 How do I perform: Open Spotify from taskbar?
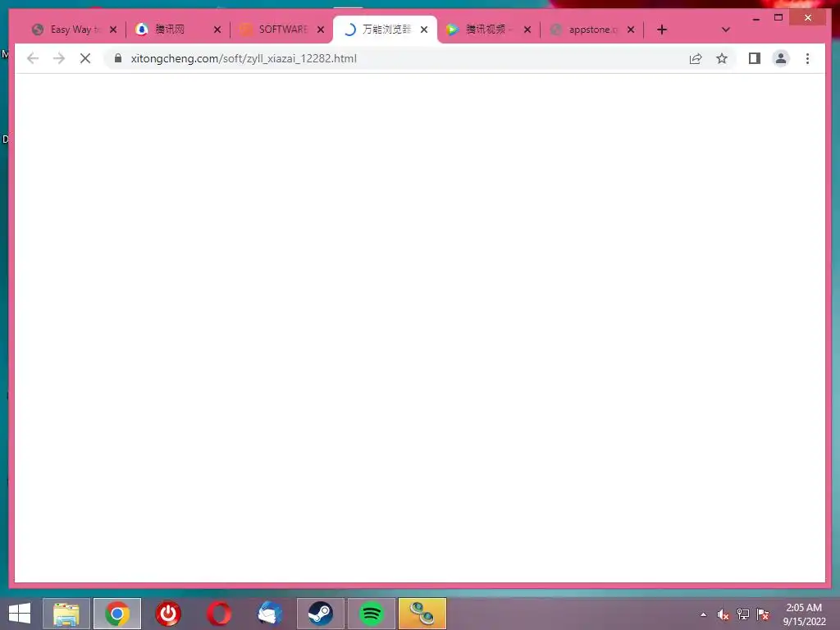372,614
